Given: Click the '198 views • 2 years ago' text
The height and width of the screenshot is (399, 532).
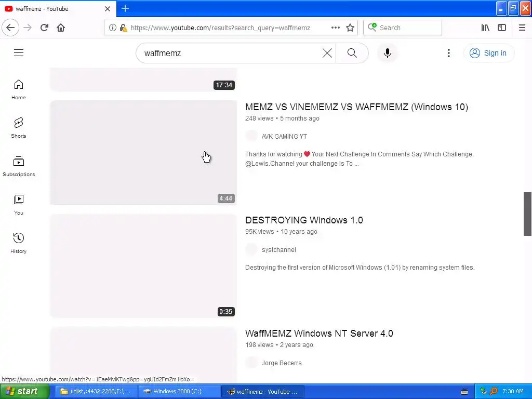Looking at the screenshot, I should [x=279, y=345].
